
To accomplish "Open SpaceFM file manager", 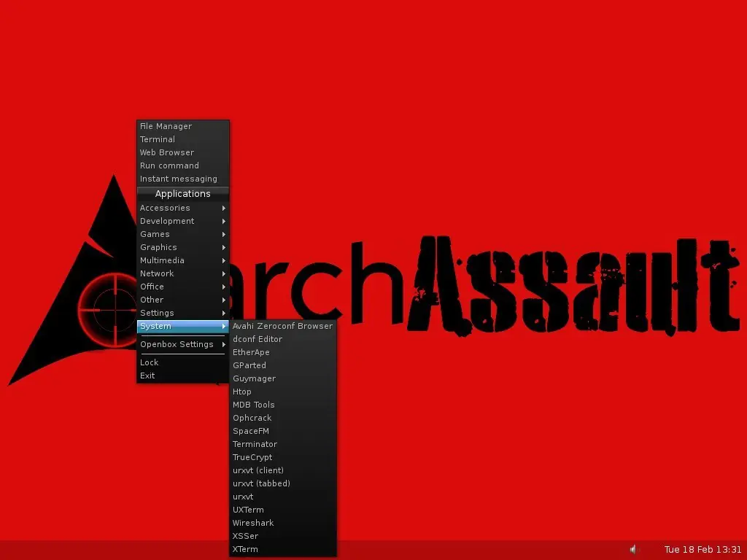I will [283, 431].
